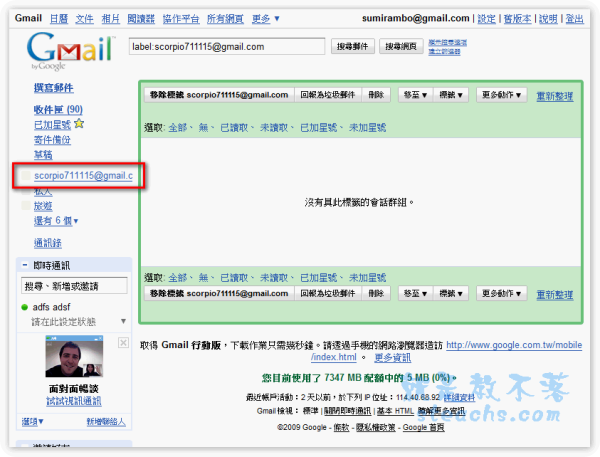Close the video chat promo box

(x=123, y=343)
